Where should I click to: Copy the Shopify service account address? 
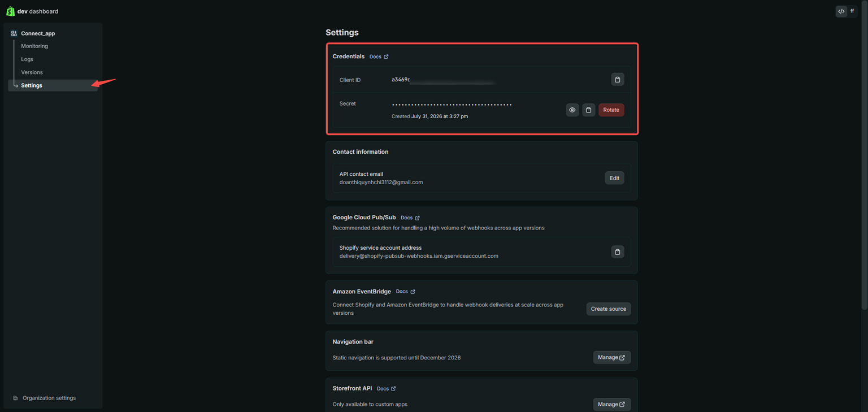pos(618,252)
